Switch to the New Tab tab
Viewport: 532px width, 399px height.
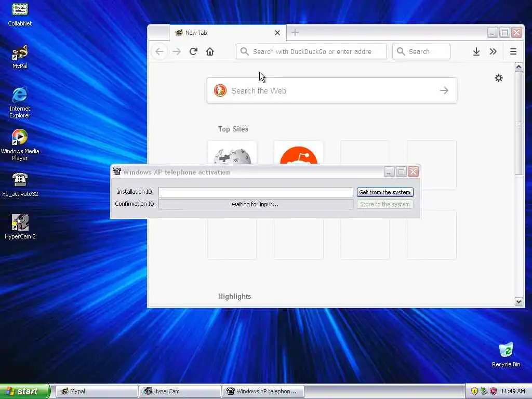point(228,33)
